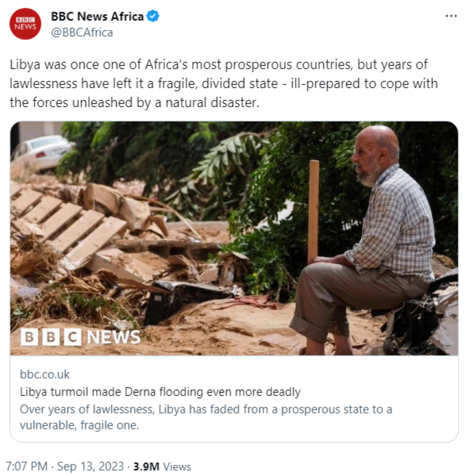This screenshot has width=466, height=476.
Task: Click the "Views" label beside the count
Action: [177, 467]
